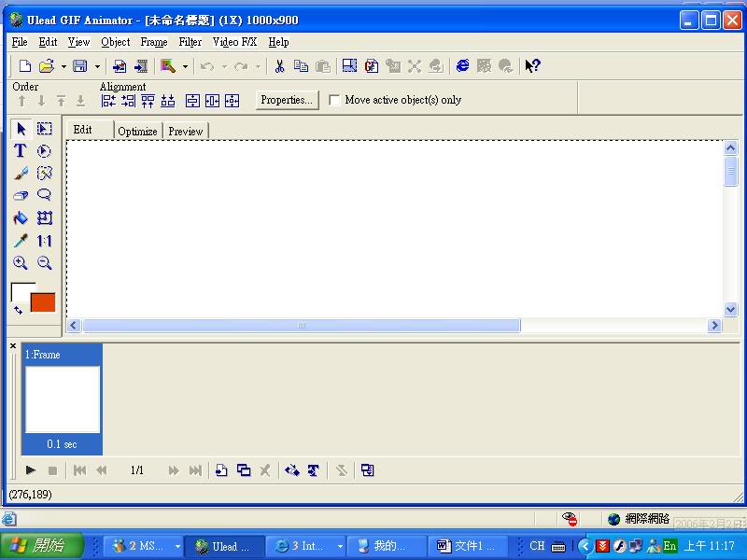Screen dimensions: 747x560
Task: Click the Properties... button
Action: [x=287, y=100]
